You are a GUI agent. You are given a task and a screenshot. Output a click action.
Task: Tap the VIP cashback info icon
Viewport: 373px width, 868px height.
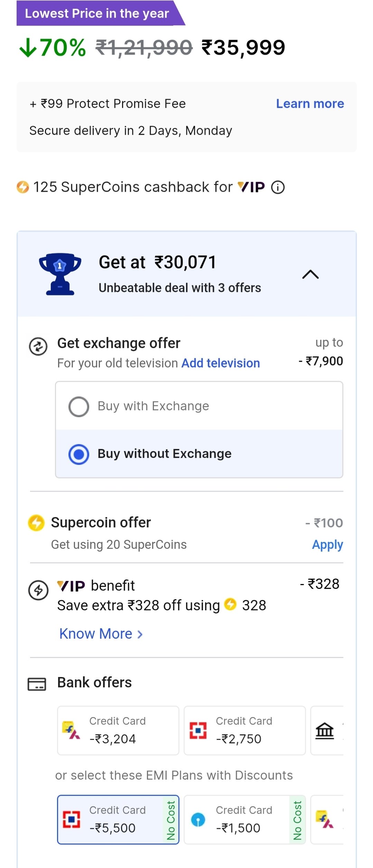pyautogui.click(x=278, y=187)
